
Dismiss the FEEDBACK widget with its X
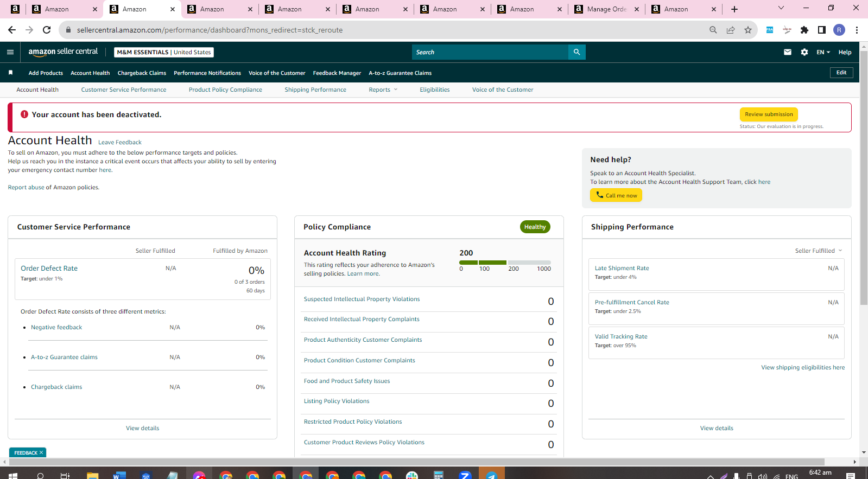pyautogui.click(x=41, y=452)
